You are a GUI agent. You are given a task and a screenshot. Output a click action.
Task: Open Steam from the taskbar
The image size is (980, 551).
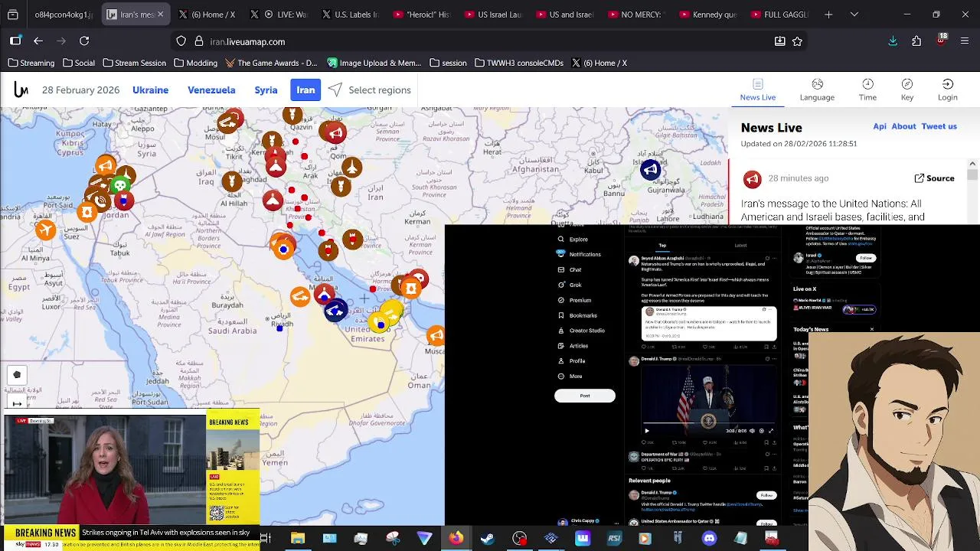[x=487, y=539]
